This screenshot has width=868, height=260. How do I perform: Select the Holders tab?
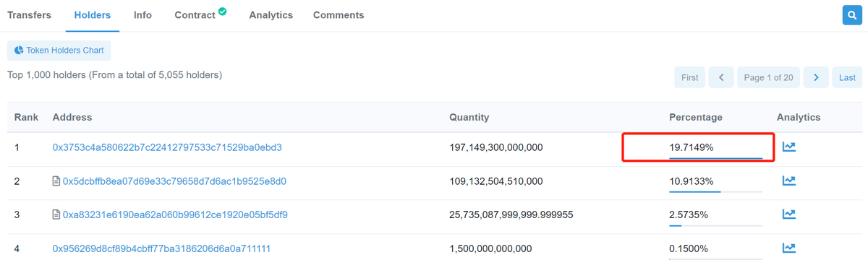tap(93, 15)
